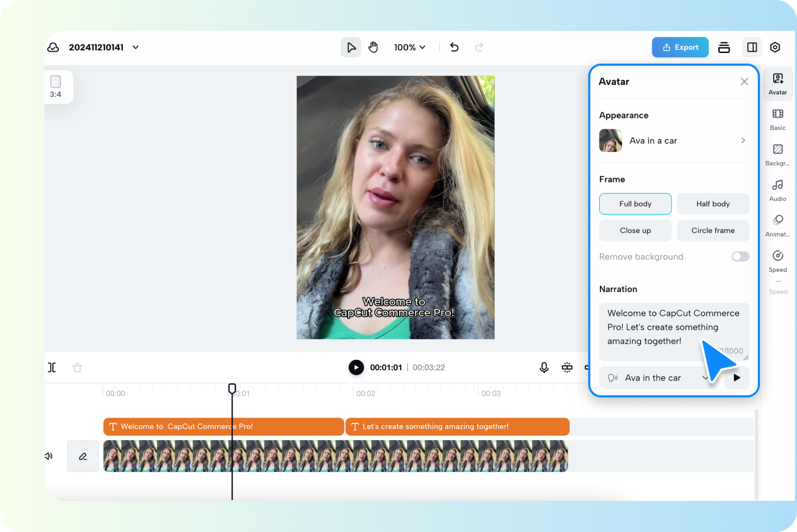The width and height of the screenshot is (797, 532).
Task: Split the clip with the split tool
Action: click(51, 367)
